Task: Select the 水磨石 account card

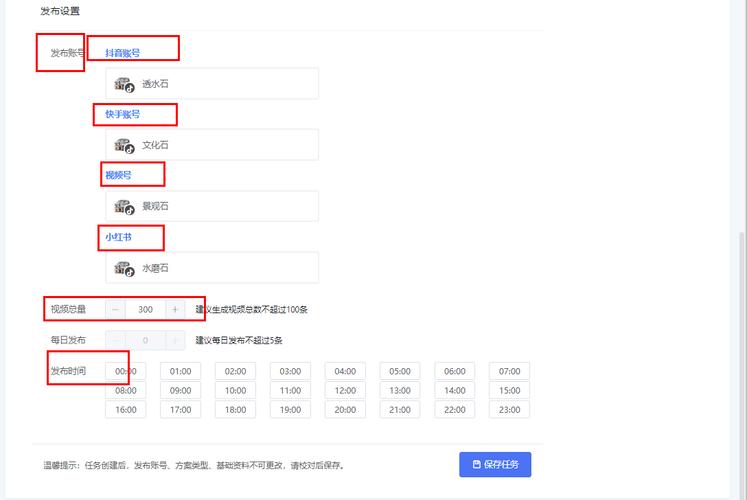Action: tap(212, 268)
